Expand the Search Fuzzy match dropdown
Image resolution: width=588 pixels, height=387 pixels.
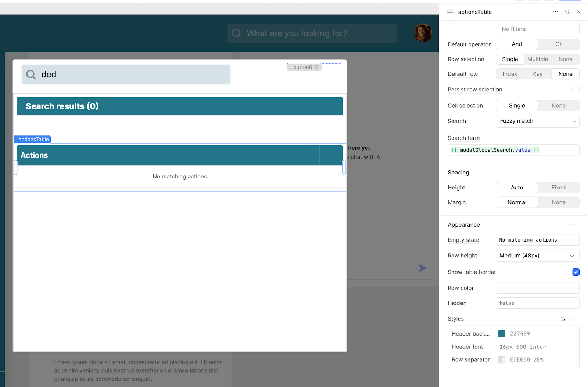537,121
